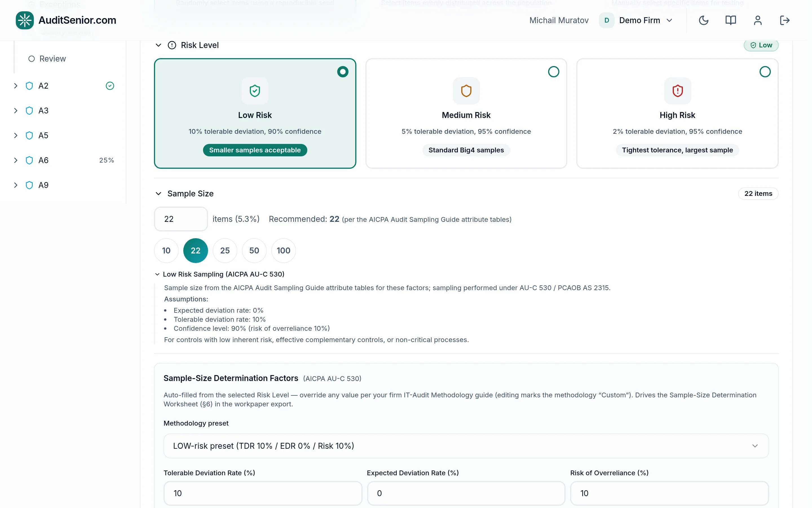
Task: Choose the 25 sample size preset
Action: coord(225,251)
